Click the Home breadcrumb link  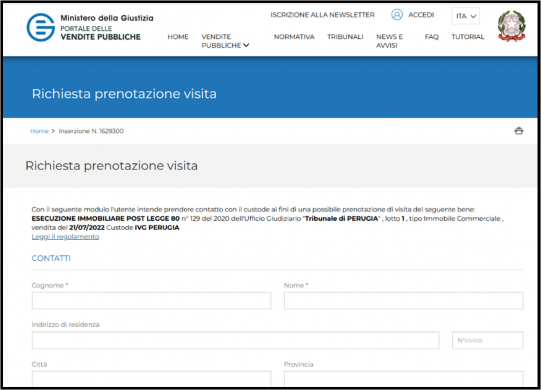[x=39, y=131]
